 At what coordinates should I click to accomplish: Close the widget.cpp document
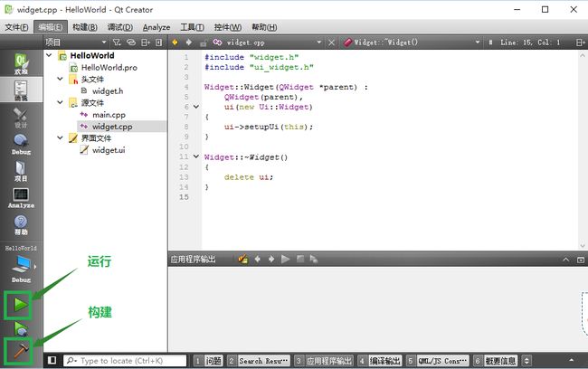(331, 43)
